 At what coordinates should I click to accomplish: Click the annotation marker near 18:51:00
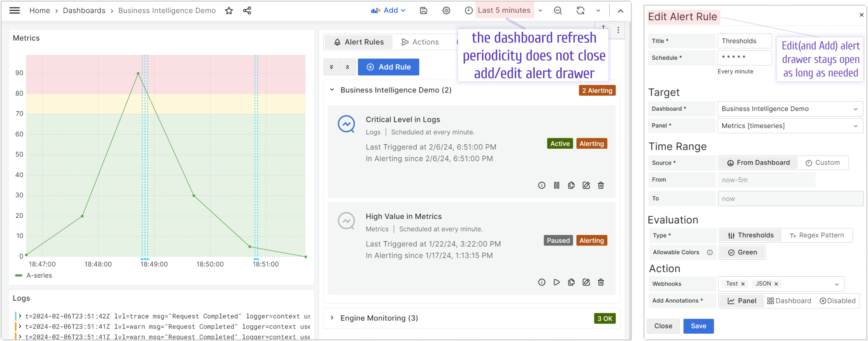[256, 259]
